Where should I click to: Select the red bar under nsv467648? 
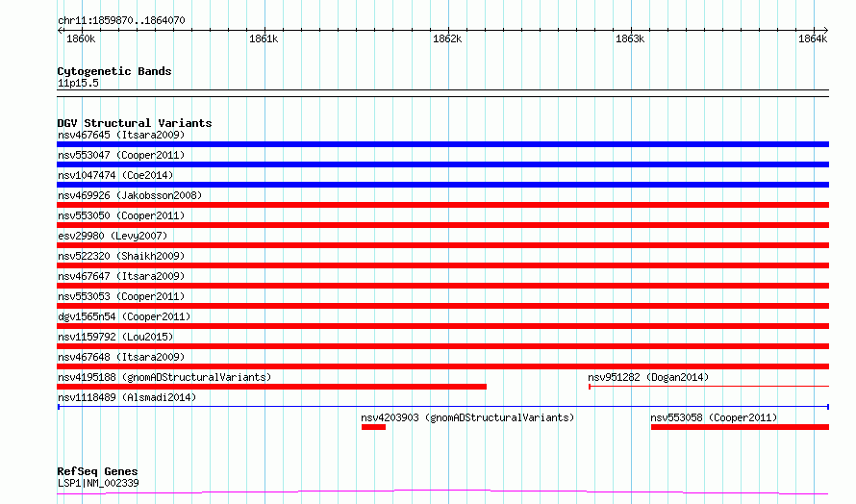tap(442, 366)
